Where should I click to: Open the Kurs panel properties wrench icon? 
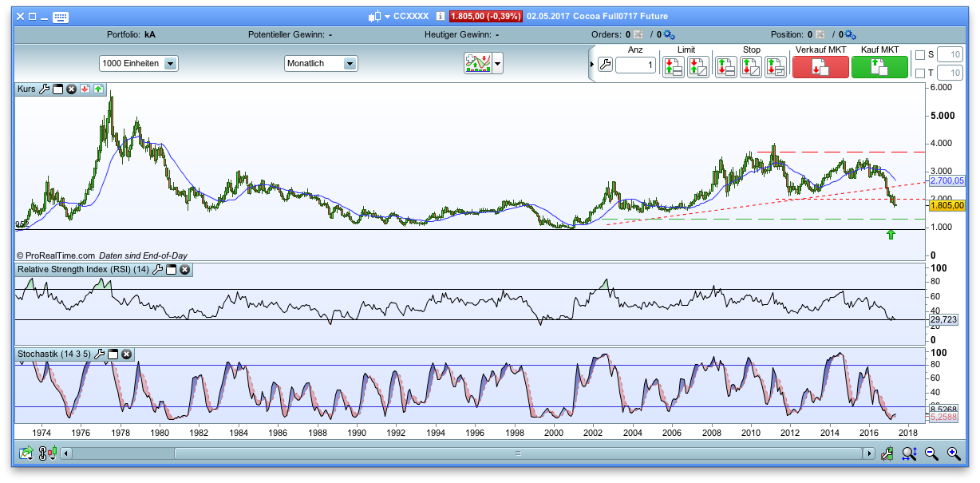point(45,89)
